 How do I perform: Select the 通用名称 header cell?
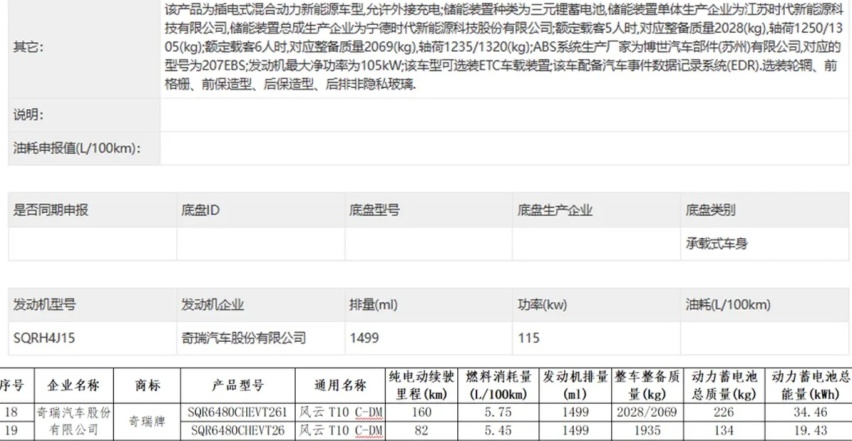click(x=341, y=386)
